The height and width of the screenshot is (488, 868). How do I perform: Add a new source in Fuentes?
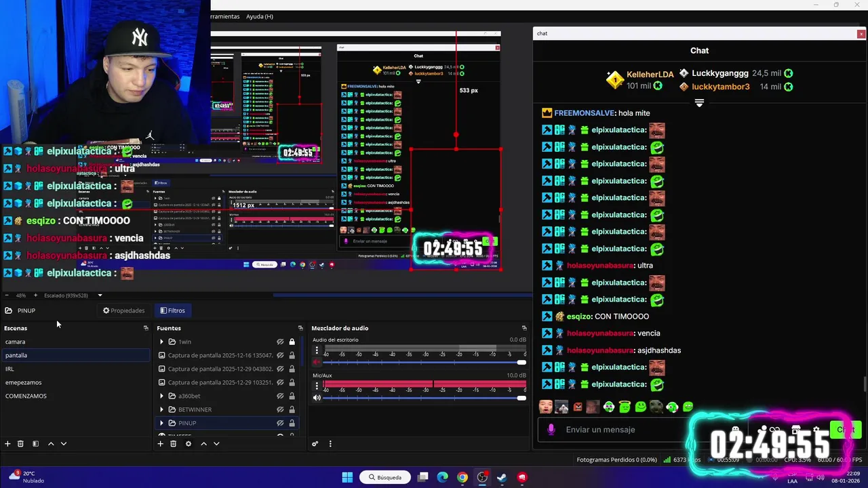[160, 444]
